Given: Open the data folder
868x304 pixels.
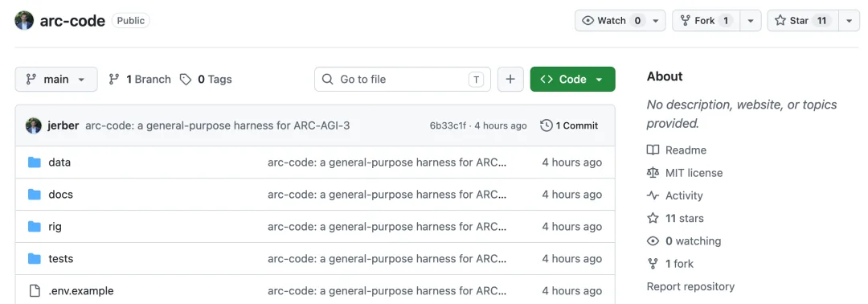Looking at the screenshot, I should point(59,162).
